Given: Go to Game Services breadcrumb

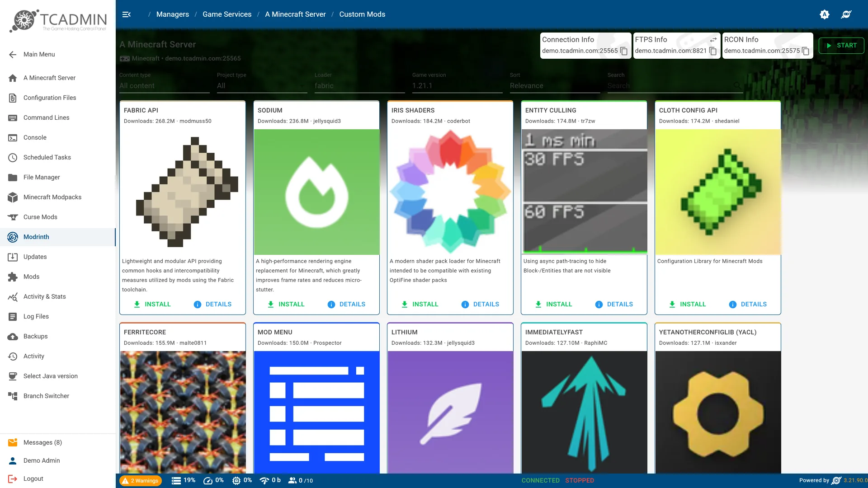Looking at the screenshot, I should 227,14.
